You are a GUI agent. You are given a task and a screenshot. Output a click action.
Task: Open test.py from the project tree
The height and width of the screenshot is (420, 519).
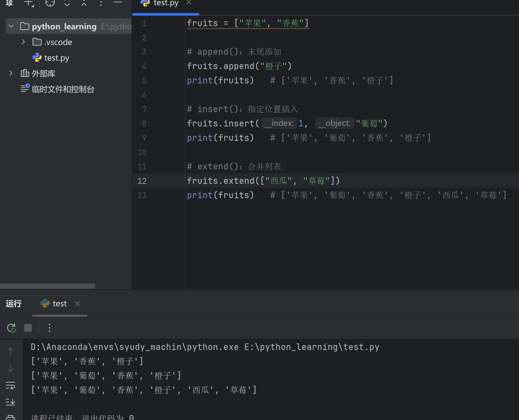click(57, 58)
